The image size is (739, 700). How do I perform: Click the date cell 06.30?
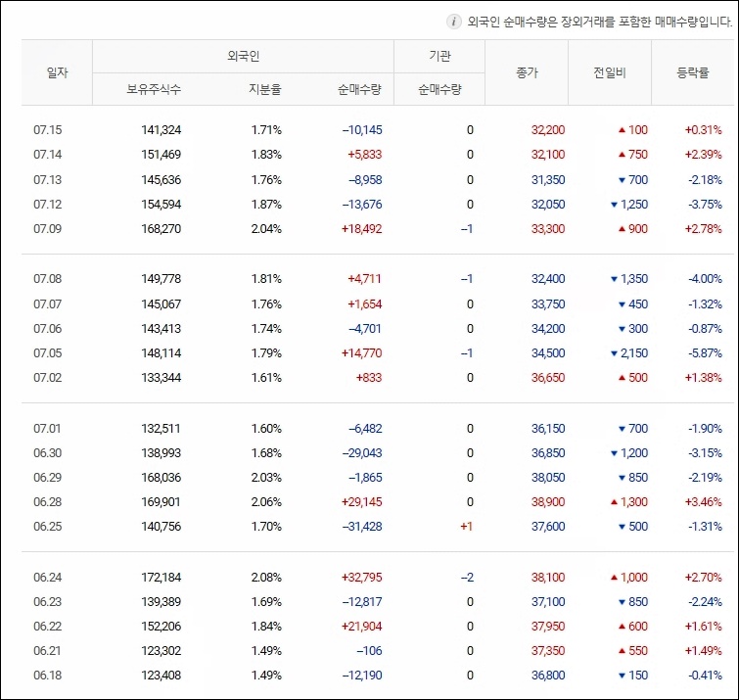(48, 453)
